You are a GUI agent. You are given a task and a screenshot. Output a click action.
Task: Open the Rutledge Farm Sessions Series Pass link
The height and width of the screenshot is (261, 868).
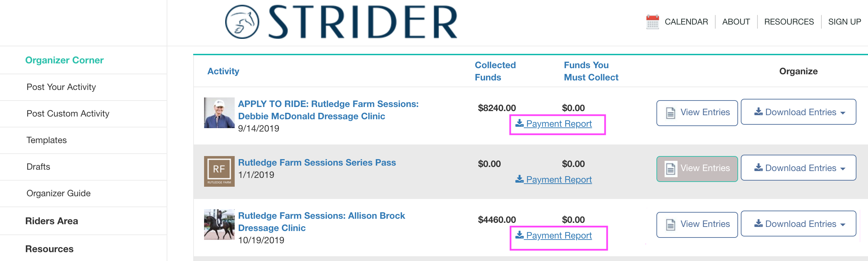pyautogui.click(x=317, y=163)
